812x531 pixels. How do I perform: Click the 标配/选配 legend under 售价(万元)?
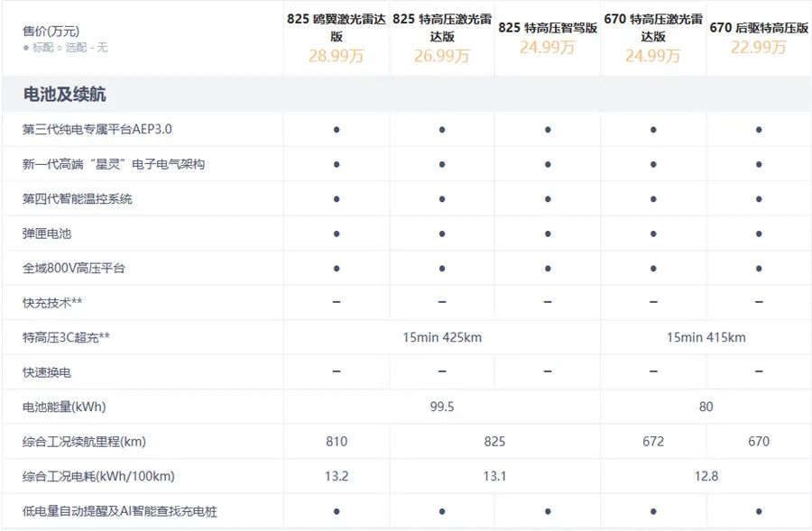tap(65, 47)
